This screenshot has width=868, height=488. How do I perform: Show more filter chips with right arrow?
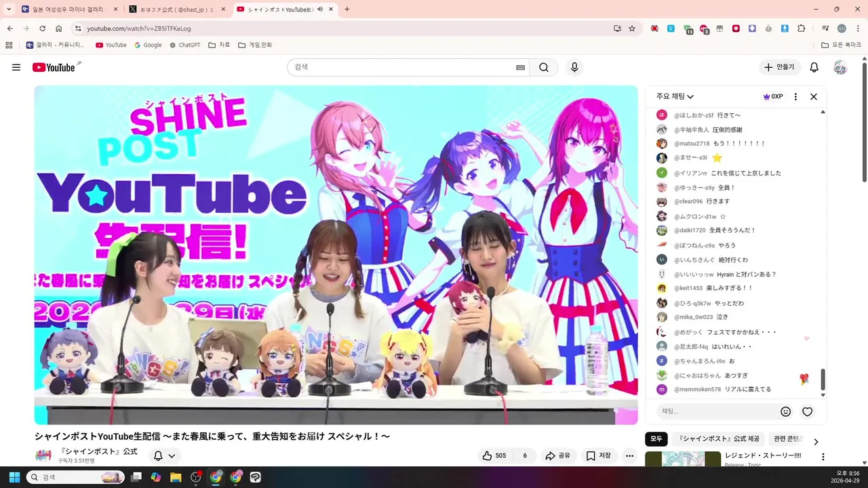(816, 441)
